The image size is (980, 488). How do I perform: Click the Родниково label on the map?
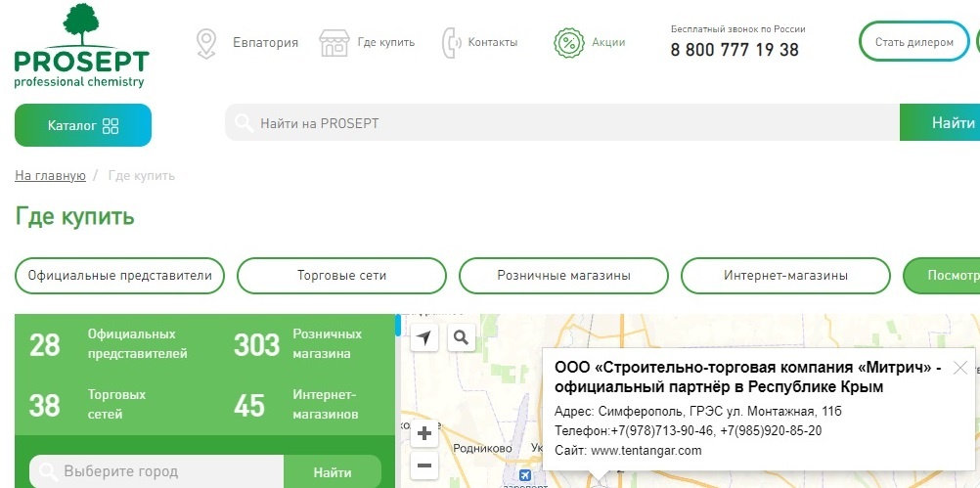click(482, 448)
